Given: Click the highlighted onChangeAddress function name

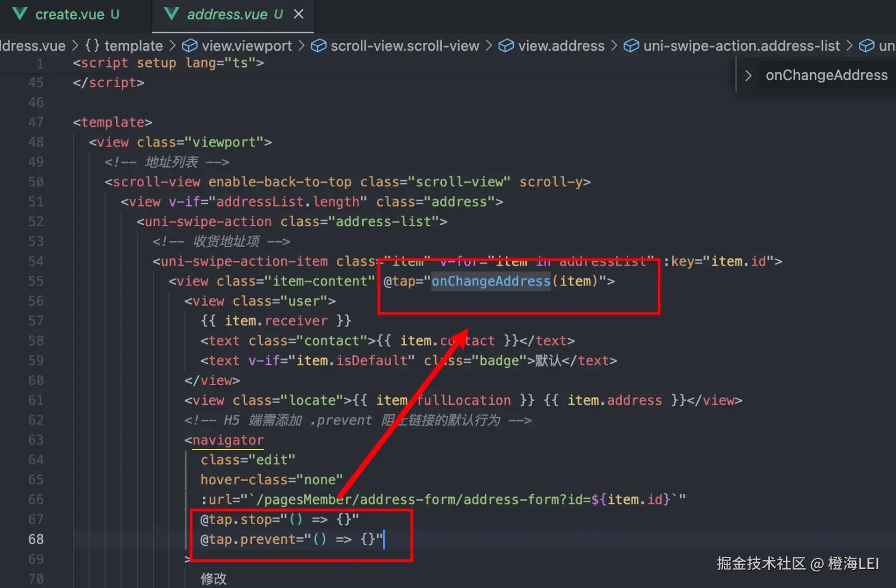Looking at the screenshot, I should [x=490, y=281].
